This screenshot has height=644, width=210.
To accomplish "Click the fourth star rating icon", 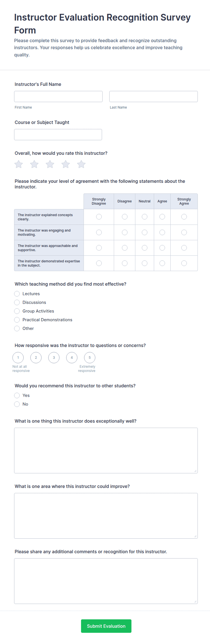I will (x=66, y=164).
